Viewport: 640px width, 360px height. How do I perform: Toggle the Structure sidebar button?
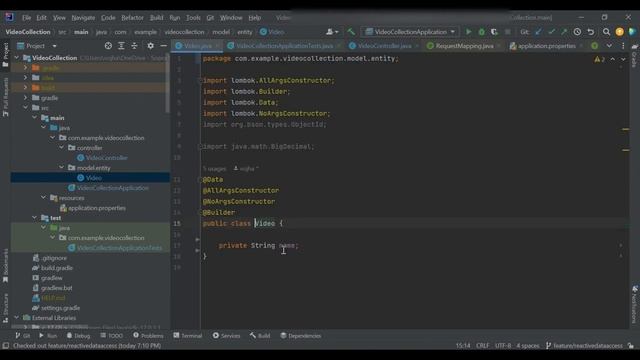pyautogui.click(x=5, y=308)
